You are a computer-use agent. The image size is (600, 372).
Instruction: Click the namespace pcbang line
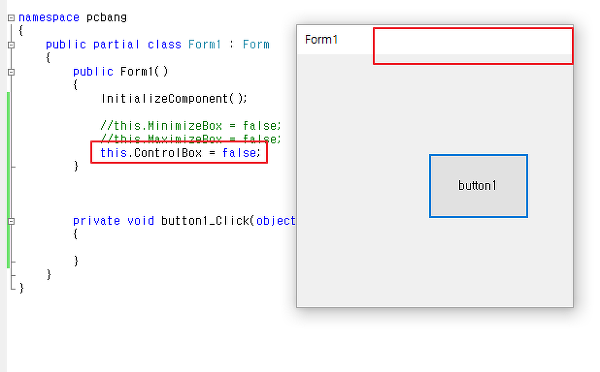(x=72, y=18)
